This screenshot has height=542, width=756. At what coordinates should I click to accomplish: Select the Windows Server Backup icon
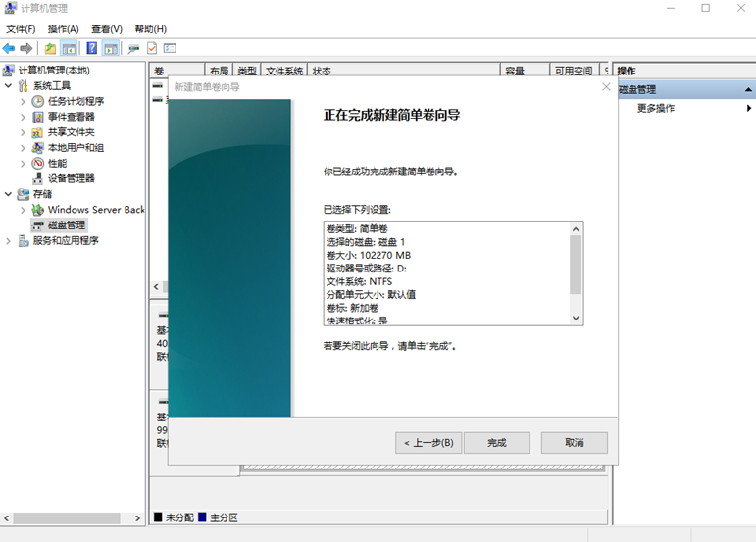[37, 210]
